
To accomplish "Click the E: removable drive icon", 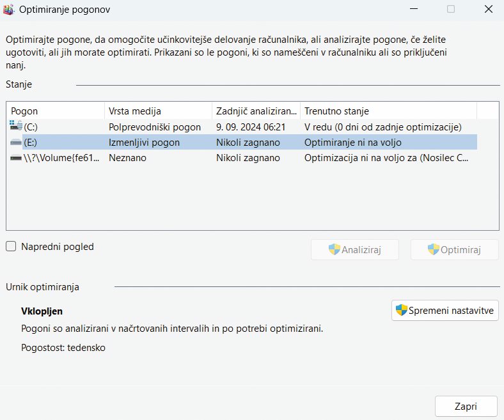I will click(x=16, y=142).
